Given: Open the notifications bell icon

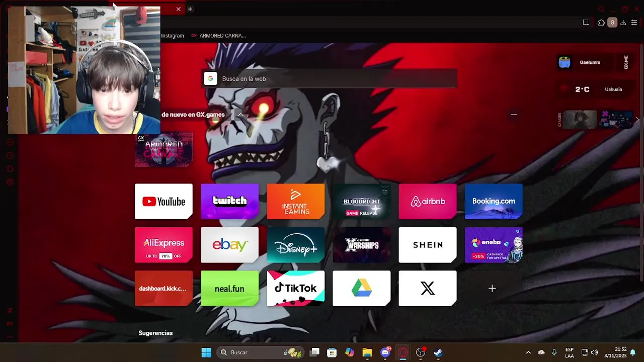Looking at the screenshot, I should click(x=633, y=352).
